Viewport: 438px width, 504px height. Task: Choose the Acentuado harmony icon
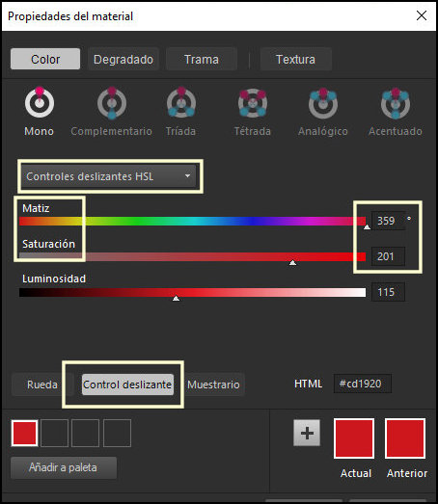coord(396,103)
